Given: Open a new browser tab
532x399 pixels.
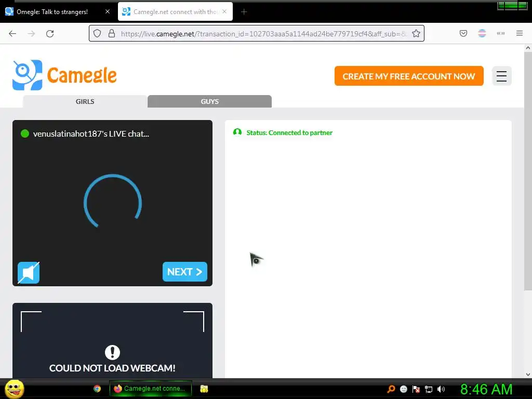Looking at the screenshot, I should 244,12.
